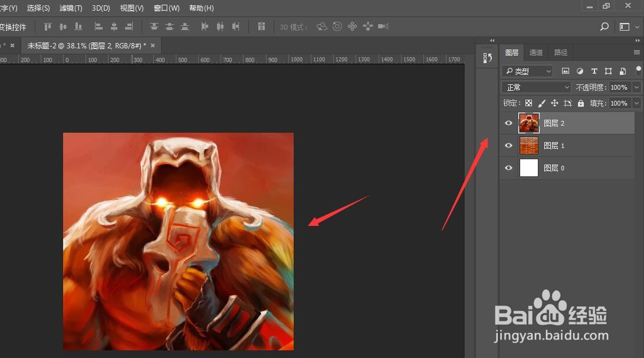Open the 视图(V) menu

point(132,8)
